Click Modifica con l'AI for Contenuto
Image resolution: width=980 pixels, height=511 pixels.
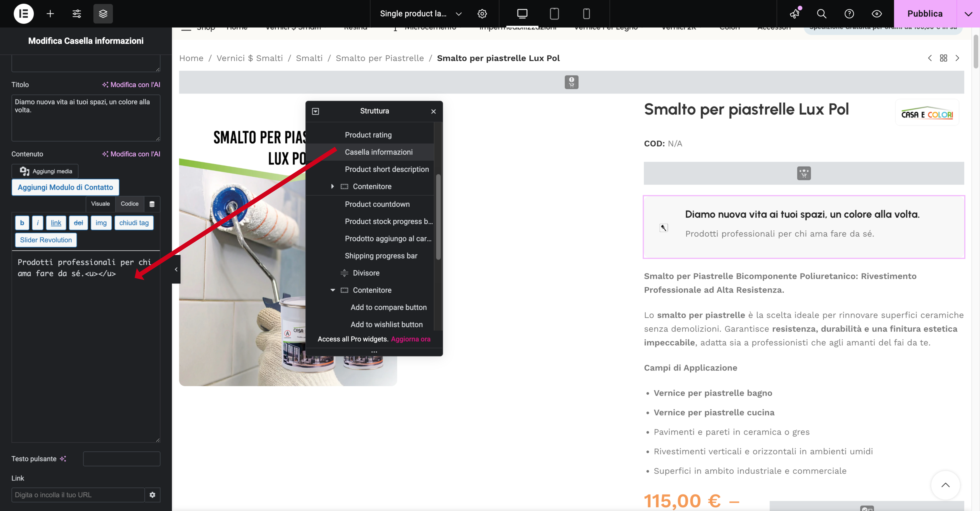coord(131,154)
